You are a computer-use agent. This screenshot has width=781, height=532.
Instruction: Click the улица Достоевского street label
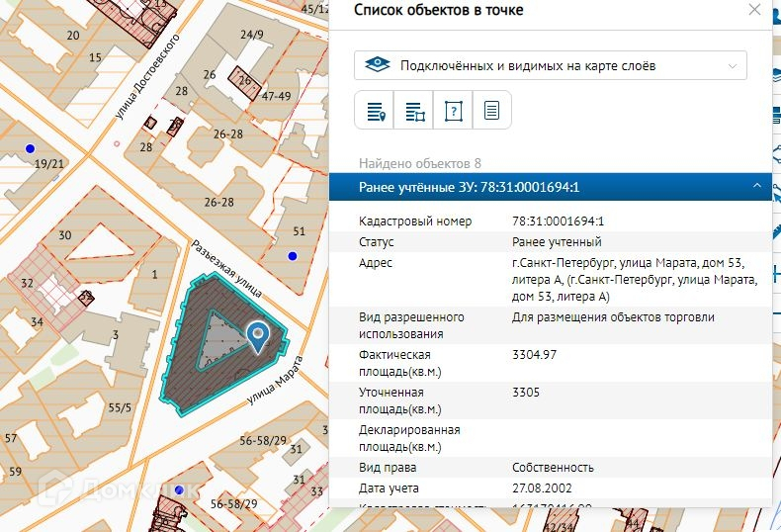click(150, 77)
